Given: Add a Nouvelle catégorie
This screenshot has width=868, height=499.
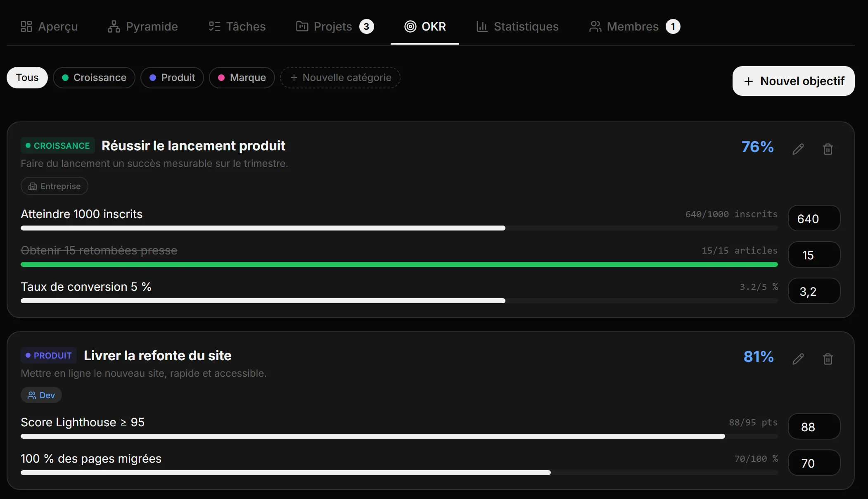Looking at the screenshot, I should coord(340,78).
